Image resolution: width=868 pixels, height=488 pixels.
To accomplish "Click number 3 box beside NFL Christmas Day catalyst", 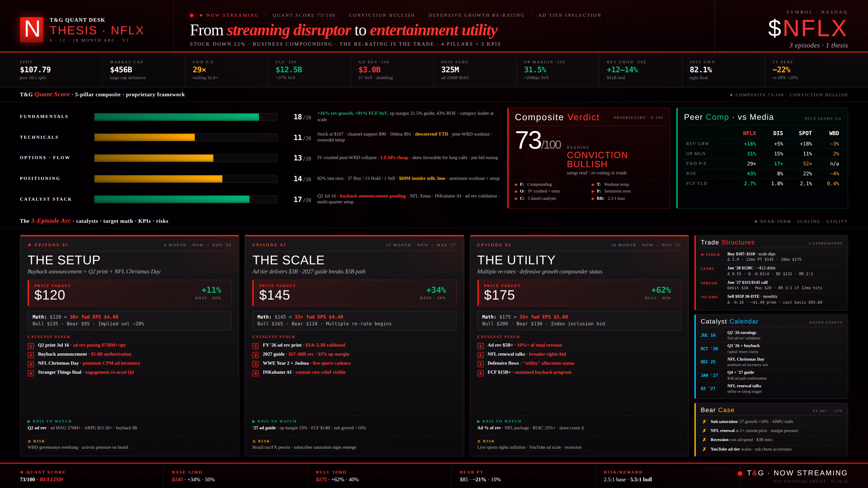I will click(x=31, y=364).
